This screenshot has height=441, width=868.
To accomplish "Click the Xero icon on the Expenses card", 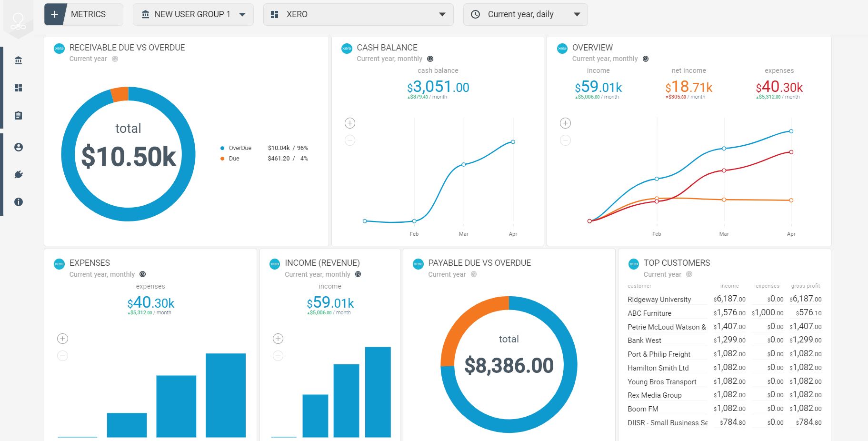I will pos(59,263).
